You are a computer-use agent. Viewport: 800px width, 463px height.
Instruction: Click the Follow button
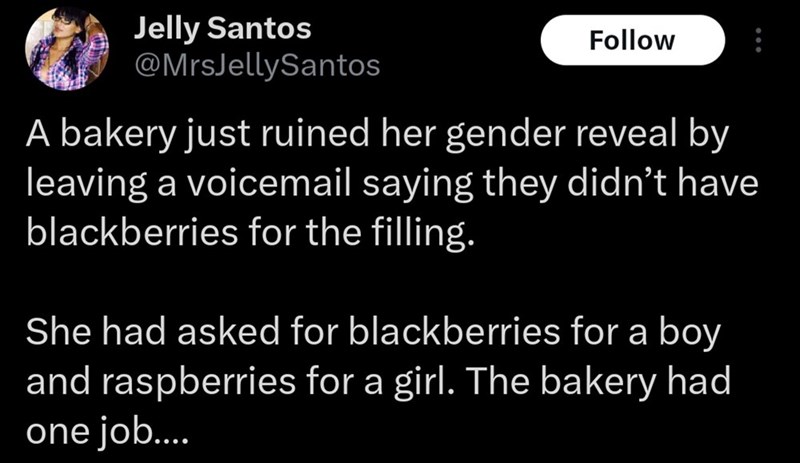point(632,41)
